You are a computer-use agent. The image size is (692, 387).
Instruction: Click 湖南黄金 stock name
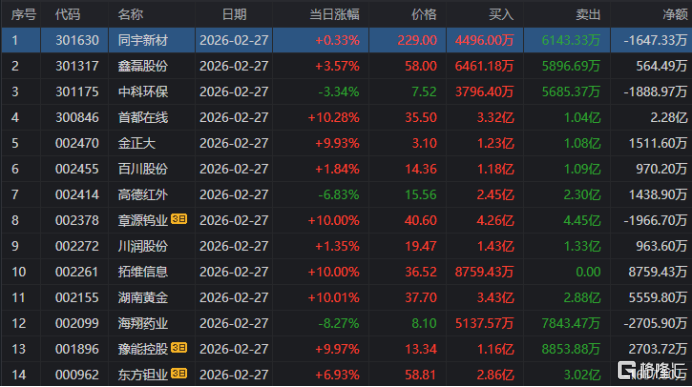click(x=143, y=297)
